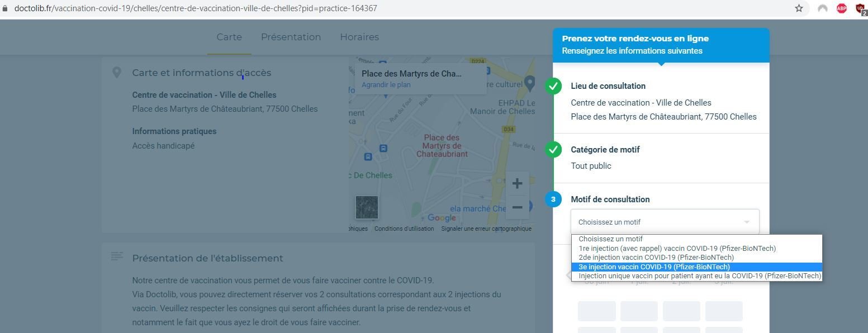
Task: Zoom in on the map with plus button
Action: pos(517,183)
